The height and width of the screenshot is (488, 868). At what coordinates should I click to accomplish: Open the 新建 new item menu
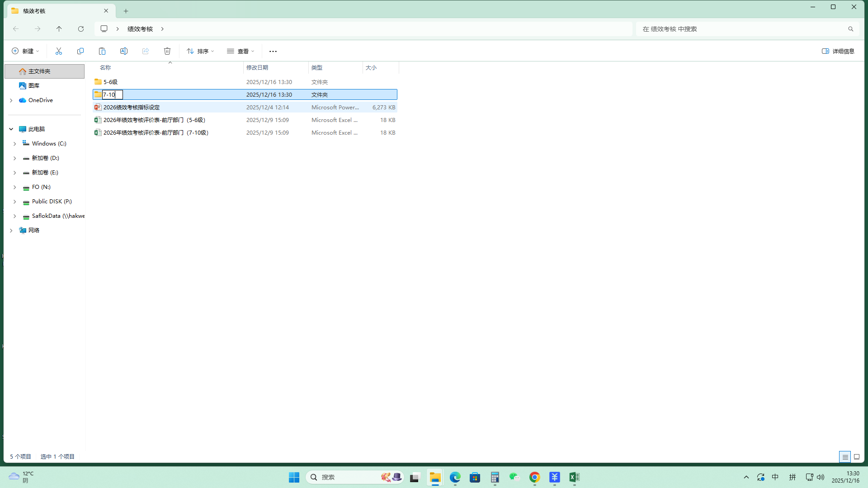coord(26,51)
